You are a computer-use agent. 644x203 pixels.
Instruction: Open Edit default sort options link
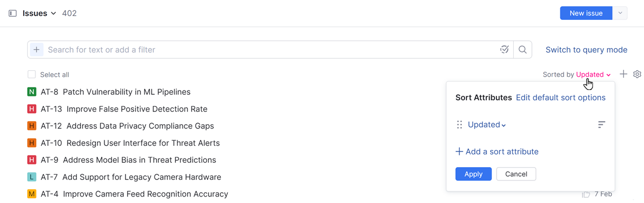[560, 97]
